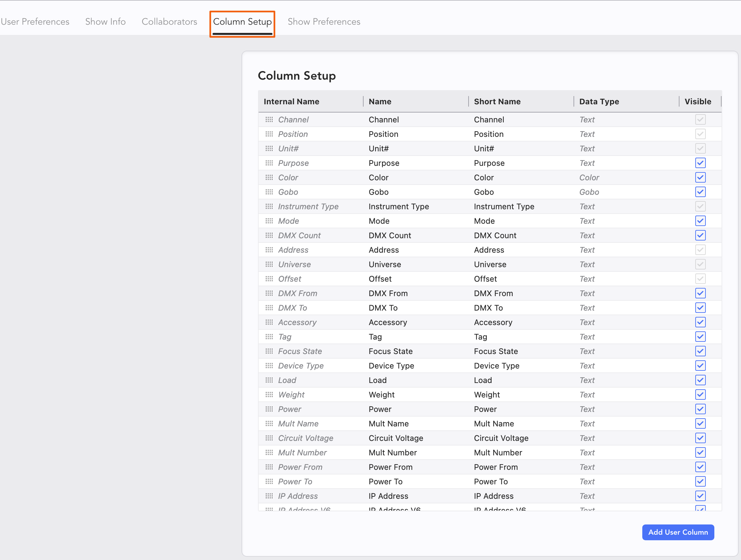Edit the Name field of Tag row
The height and width of the screenshot is (560, 741).
click(x=375, y=337)
